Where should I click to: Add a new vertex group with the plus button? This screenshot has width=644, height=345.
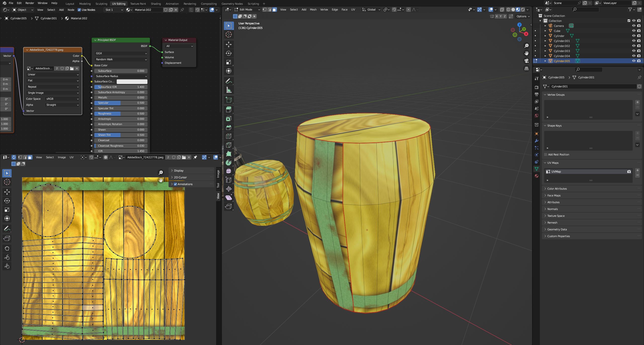click(637, 102)
